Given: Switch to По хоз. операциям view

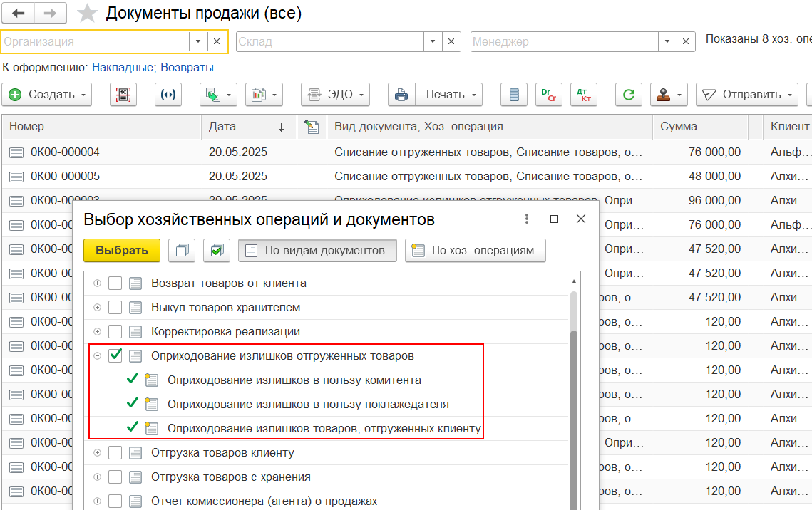Looking at the screenshot, I should [x=475, y=251].
